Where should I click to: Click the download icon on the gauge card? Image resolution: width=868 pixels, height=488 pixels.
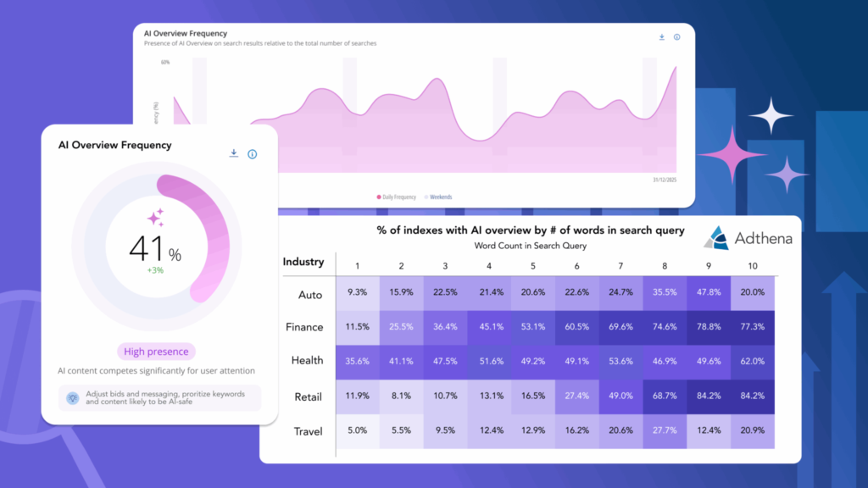(233, 153)
